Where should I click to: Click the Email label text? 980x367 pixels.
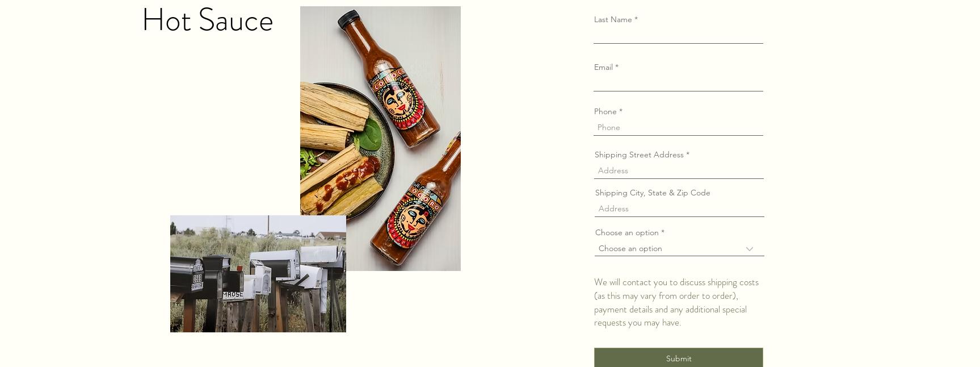(x=606, y=67)
